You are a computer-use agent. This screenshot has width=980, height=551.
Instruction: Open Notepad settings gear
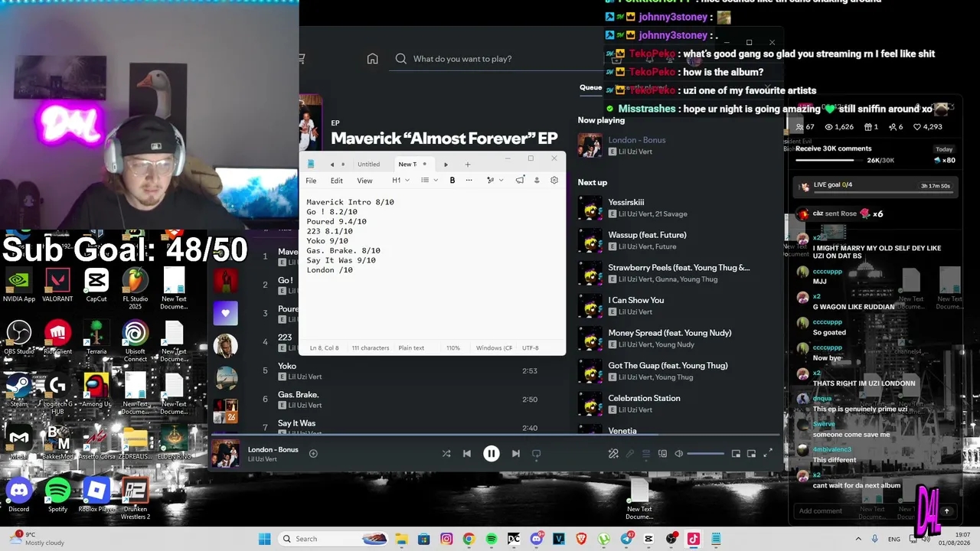click(554, 181)
